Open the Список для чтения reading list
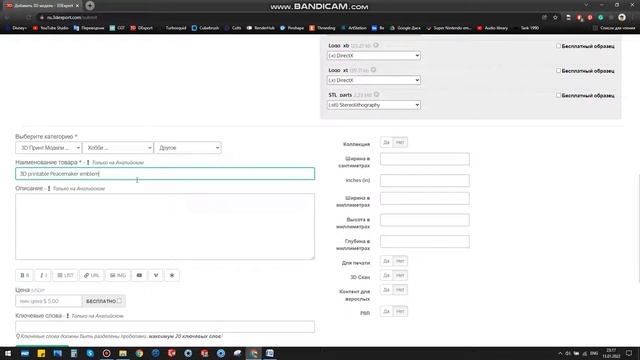Viewport: 640px width, 360px height. coord(614,28)
